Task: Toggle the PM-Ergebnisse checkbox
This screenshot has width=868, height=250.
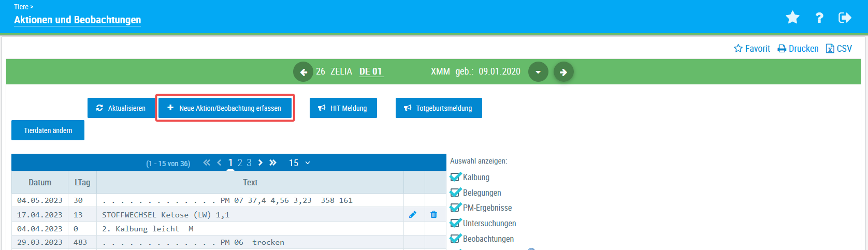Action: [x=455, y=208]
